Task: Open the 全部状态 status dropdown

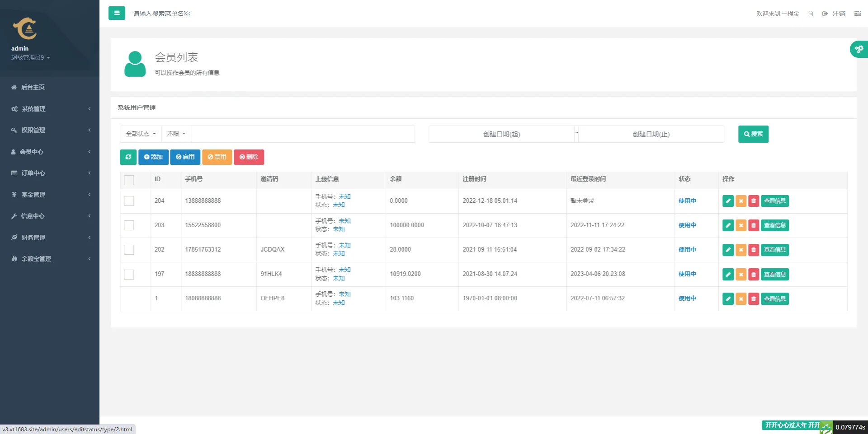Action: coord(141,134)
